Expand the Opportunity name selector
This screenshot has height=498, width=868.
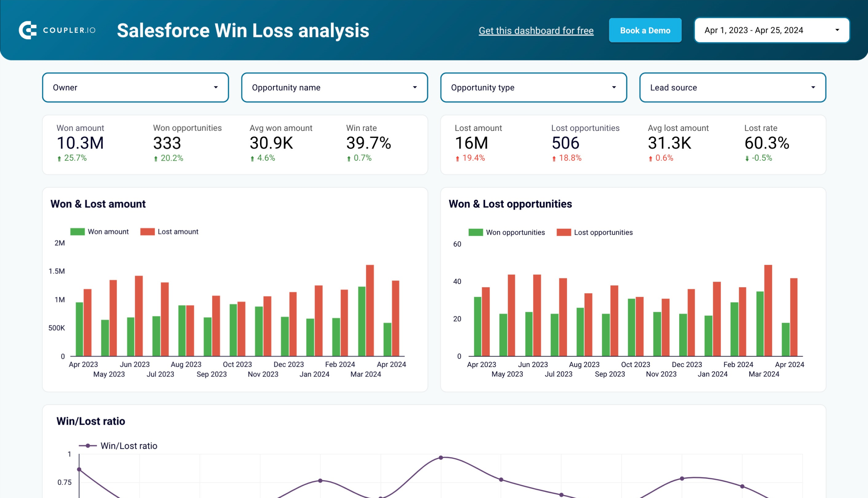pyautogui.click(x=416, y=88)
